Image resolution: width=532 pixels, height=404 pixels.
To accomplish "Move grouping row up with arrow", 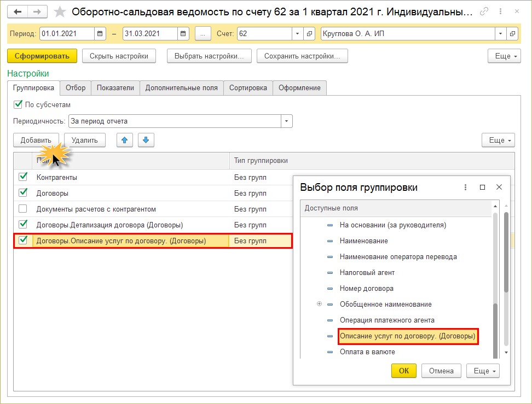I will point(125,140).
